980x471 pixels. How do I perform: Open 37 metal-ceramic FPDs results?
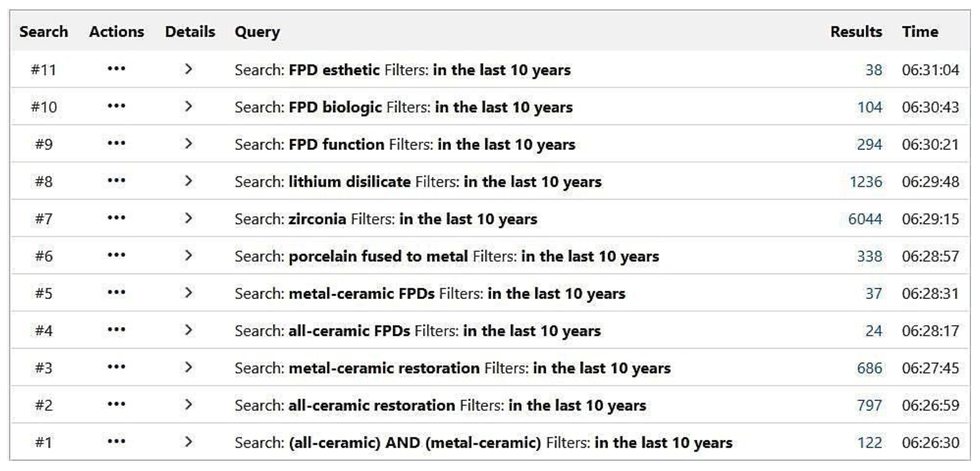(873, 293)
